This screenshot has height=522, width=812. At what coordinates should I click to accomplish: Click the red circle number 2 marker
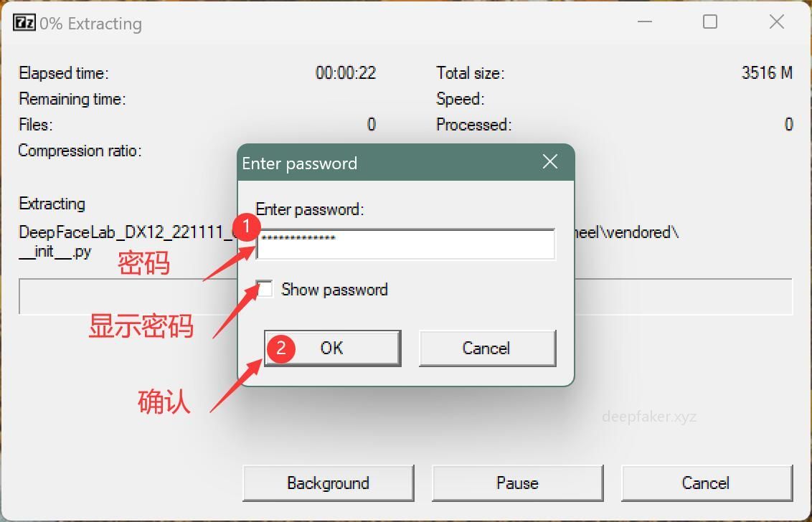pos(280,348)
